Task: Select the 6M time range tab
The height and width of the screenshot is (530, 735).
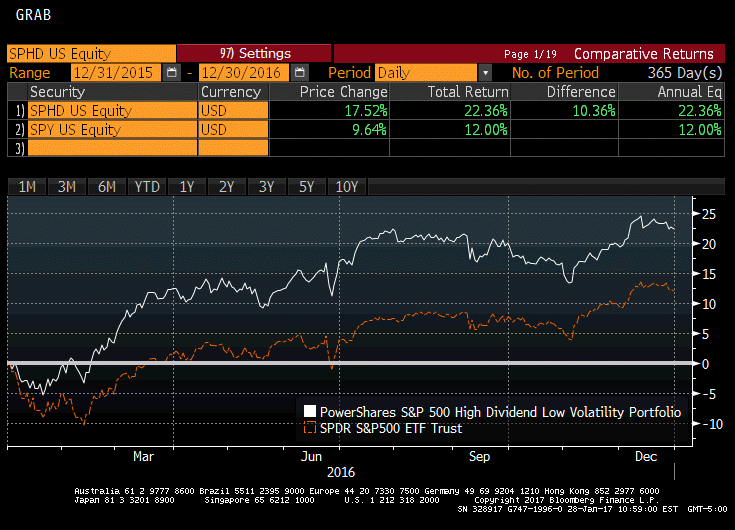Action: (x=106, y=187)
